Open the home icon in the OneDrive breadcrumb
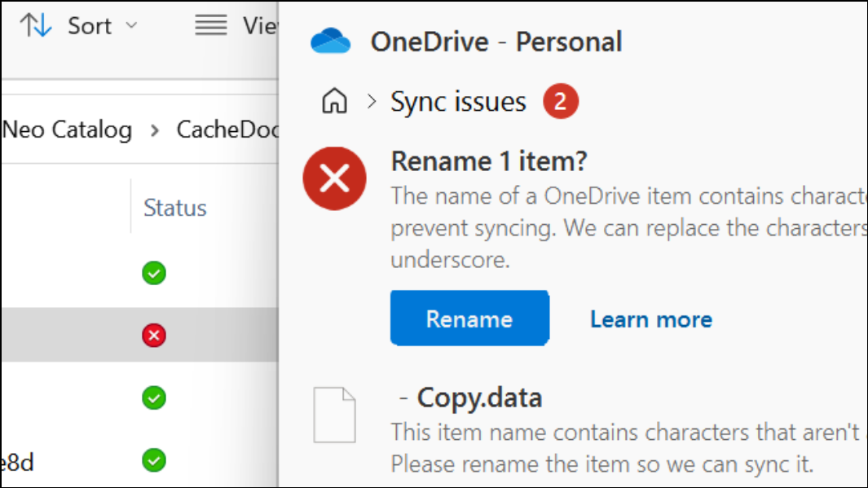Screen dimensions: 868x488 tap(333, 100)
